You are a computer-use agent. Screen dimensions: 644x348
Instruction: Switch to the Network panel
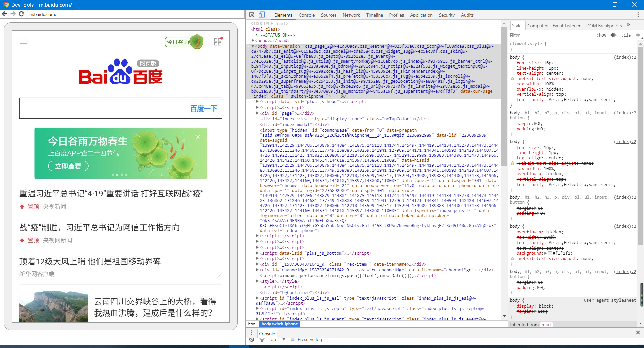351,15
